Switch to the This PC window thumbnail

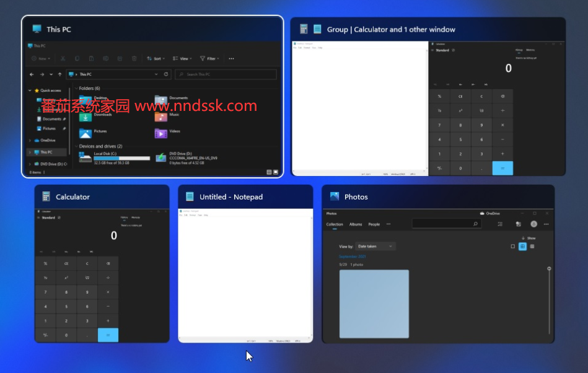click(x=152, y=97)
